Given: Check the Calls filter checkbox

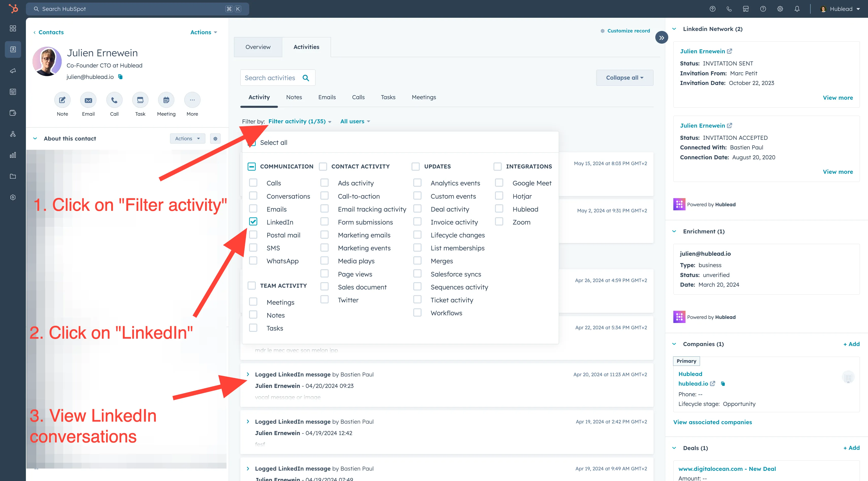Looking at the screenshot, I should [x=253, y=183].
